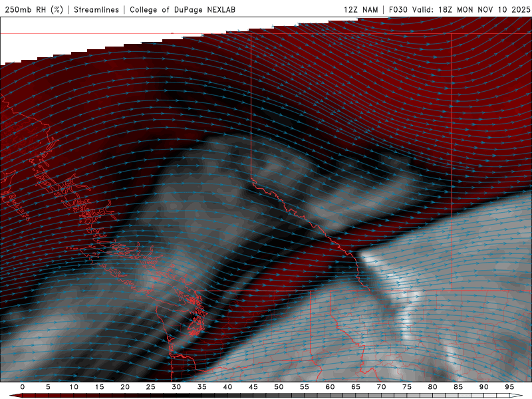Click the 65 label on the colorbar
Screen dimensions: 532x399
[x=356, y=387]
